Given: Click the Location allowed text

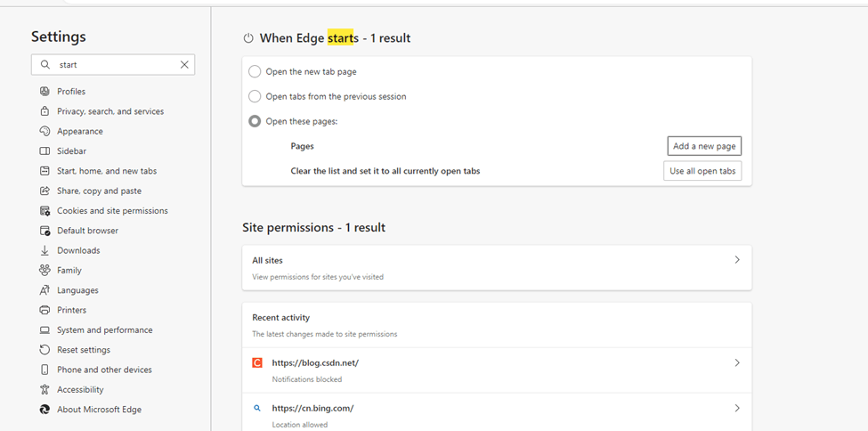Looking at the screenshot, I should 299,425.
